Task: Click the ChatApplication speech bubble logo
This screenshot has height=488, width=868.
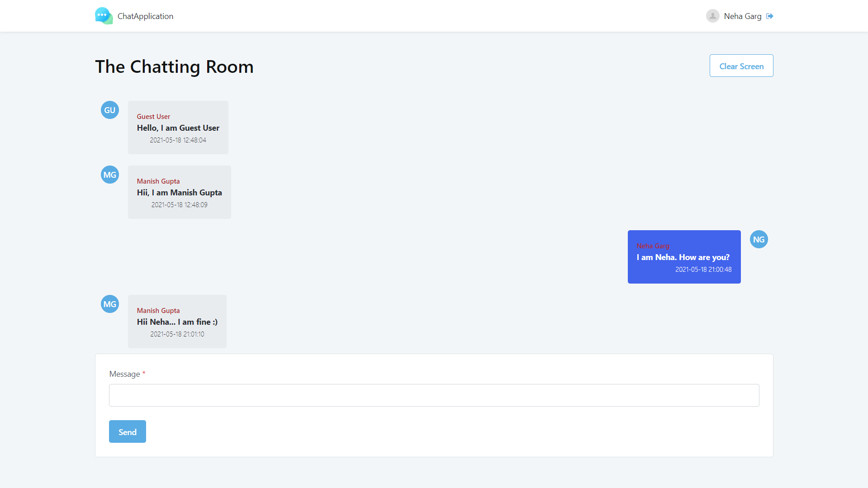Action: 104,16
